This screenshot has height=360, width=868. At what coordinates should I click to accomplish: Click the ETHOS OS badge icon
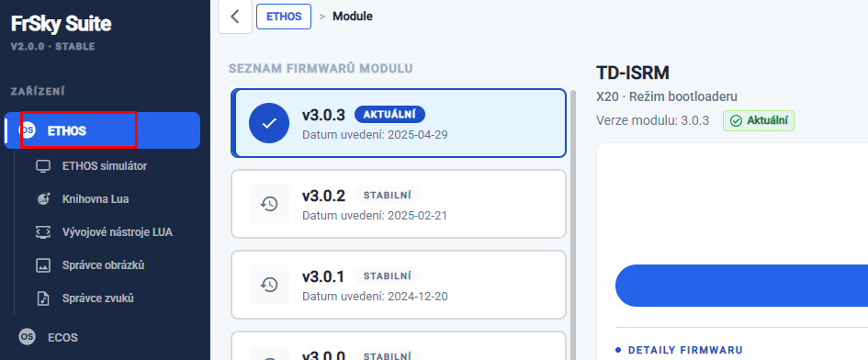click(27, 130)
